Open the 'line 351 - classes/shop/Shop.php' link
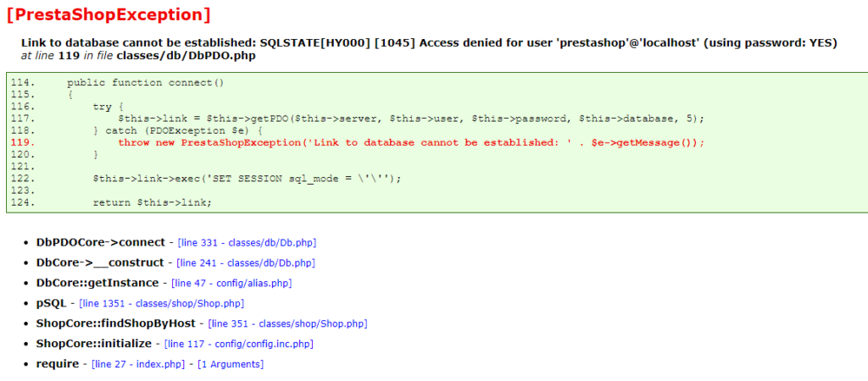The height and width of the screenshot is (381, 868). (287, 323)
